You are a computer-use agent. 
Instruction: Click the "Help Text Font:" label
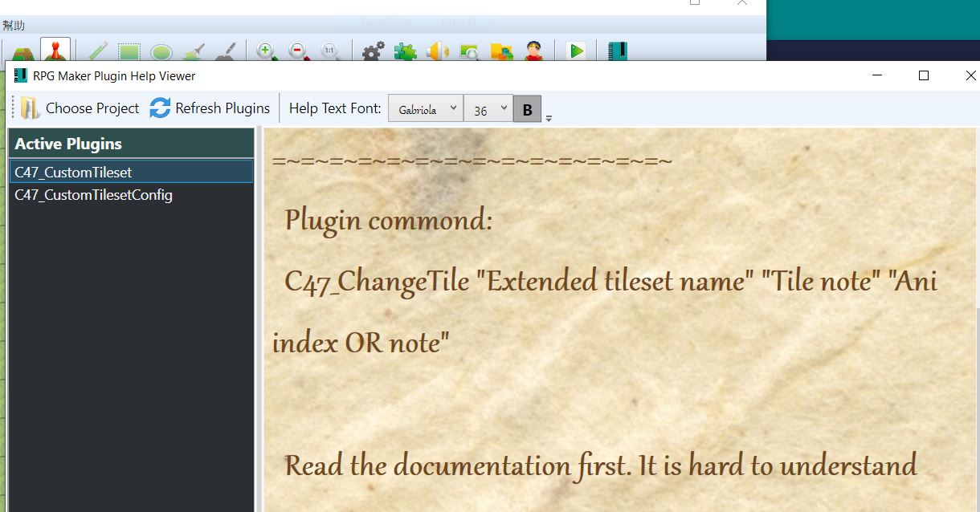335,108
